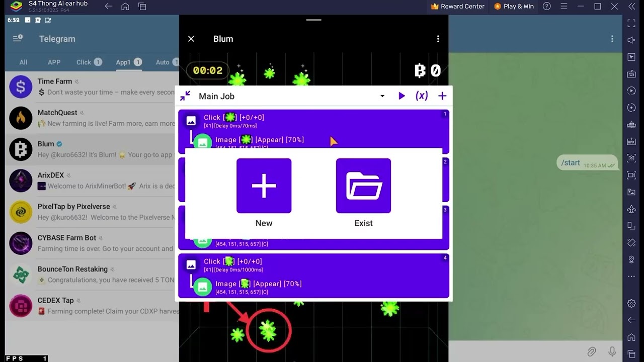Open the Telegram chat three-dot menu
Screen dimensions: 644x362
pyautogui.click(x=612, y=39)
